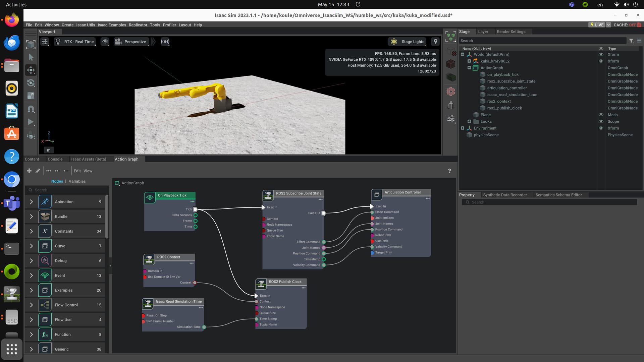The width and height of the screenshot is (644, 362).
Task: Switch to the Console tab
Action: [x=55, y=159]
